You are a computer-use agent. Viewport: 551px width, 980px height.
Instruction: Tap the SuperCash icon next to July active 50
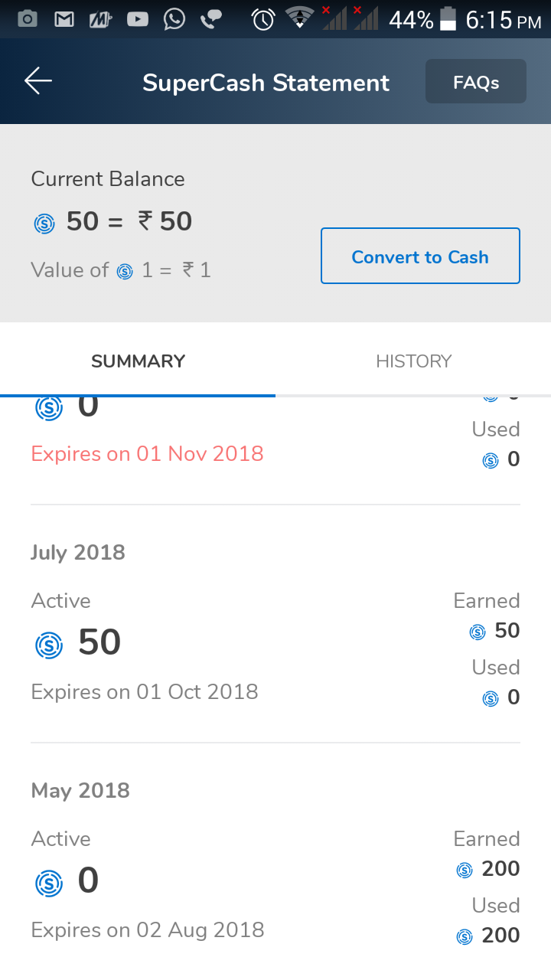click(49, 645)
